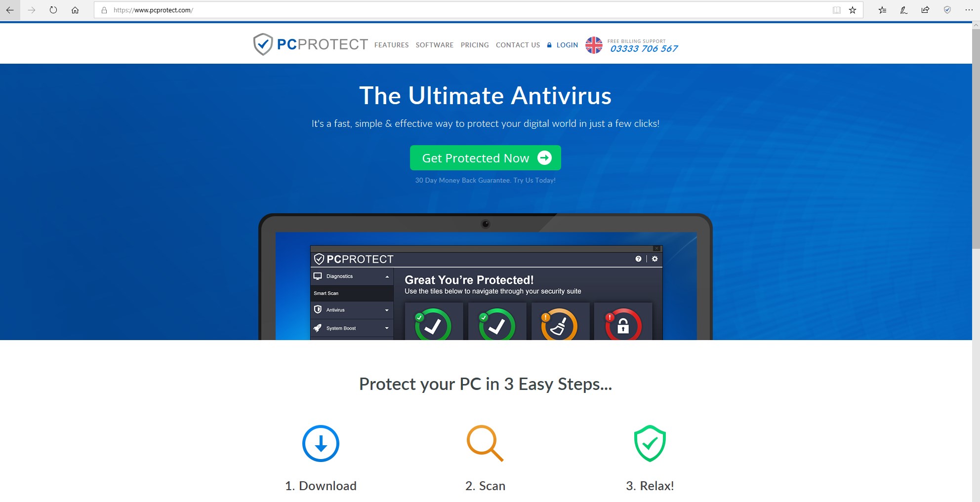Click the green Relax shield icon

650,443
